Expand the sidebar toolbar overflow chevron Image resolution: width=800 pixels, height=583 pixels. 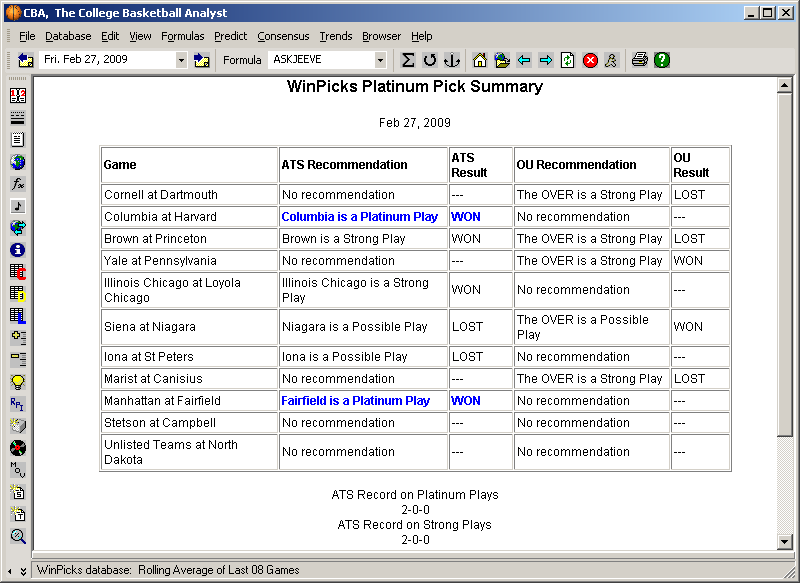coord(23,572)
